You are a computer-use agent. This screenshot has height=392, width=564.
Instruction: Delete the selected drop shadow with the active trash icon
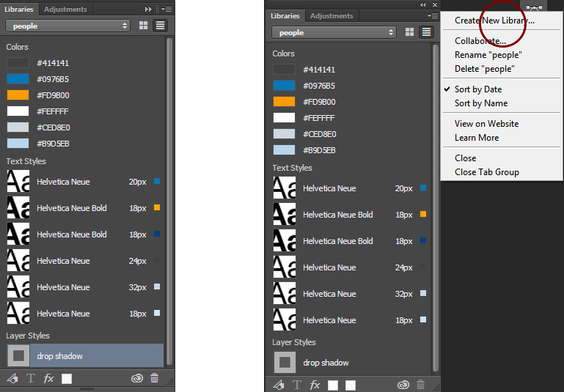[154, 378]
